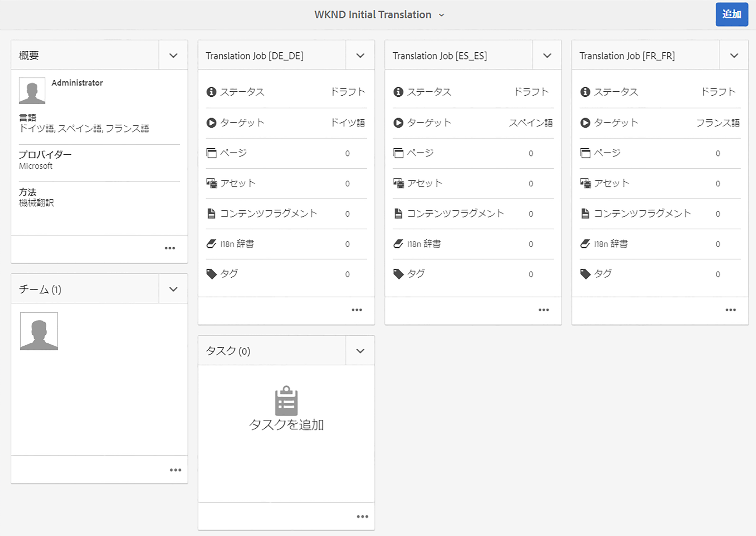
Task: Click the blue 追加 button
Action: [x=731, y=14]
